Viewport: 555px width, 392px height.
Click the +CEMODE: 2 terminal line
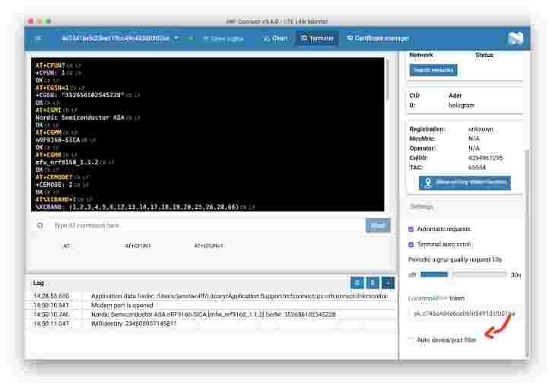pyautogui.click(x=54, y=185)
